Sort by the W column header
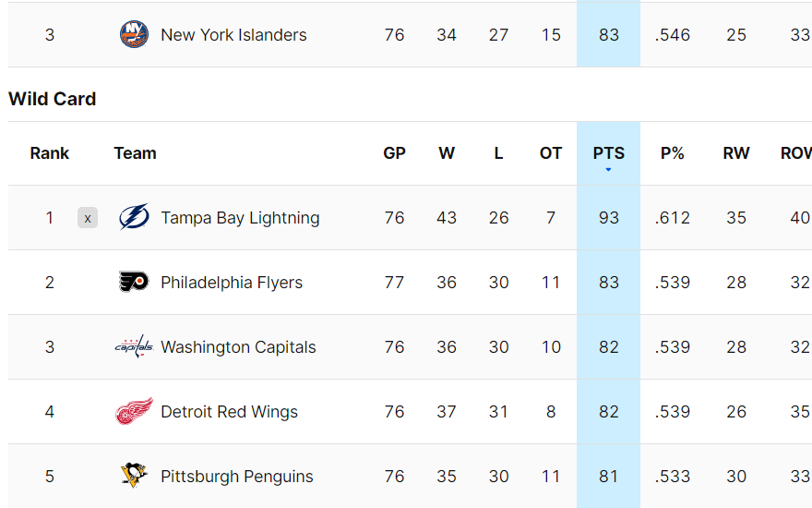The image size is (812, 508). pos(447,153)
